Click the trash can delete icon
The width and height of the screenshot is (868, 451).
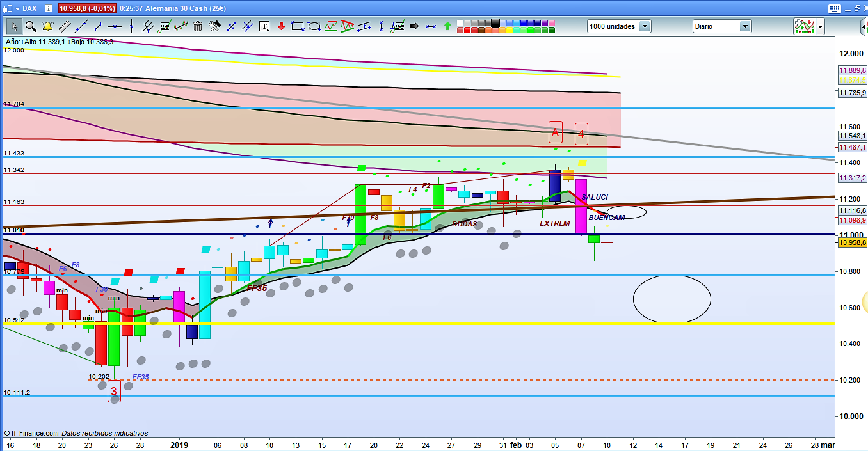198,26
